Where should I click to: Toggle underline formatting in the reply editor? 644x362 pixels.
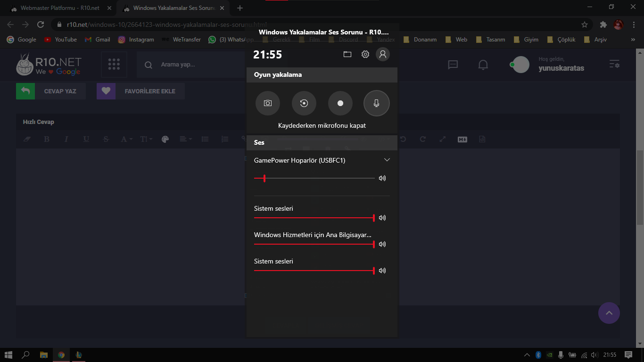[x=86, y=139]
